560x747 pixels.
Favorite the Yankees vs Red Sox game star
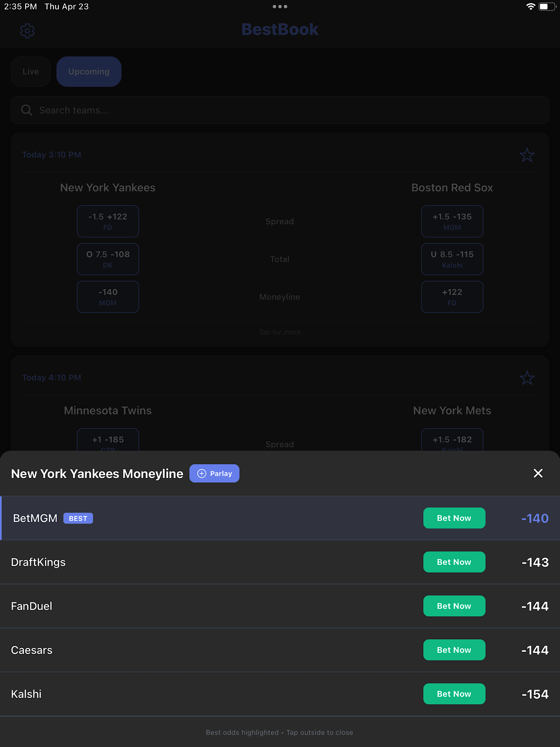coord(527,155)
